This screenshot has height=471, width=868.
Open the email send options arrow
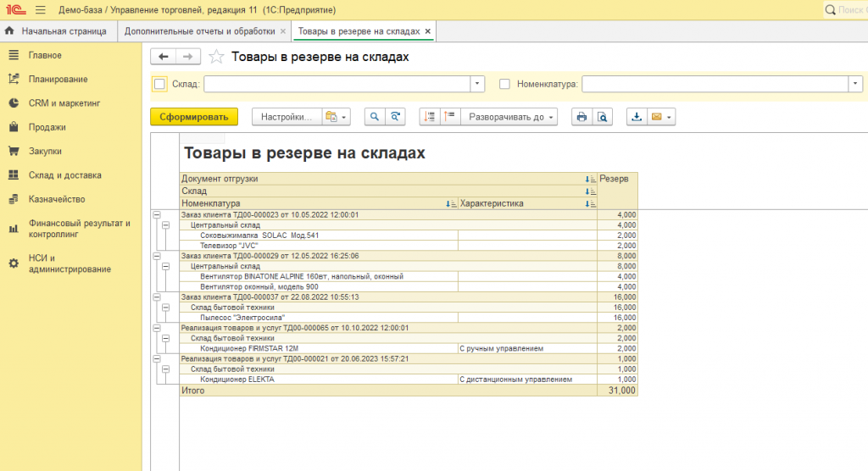point(669,118)
